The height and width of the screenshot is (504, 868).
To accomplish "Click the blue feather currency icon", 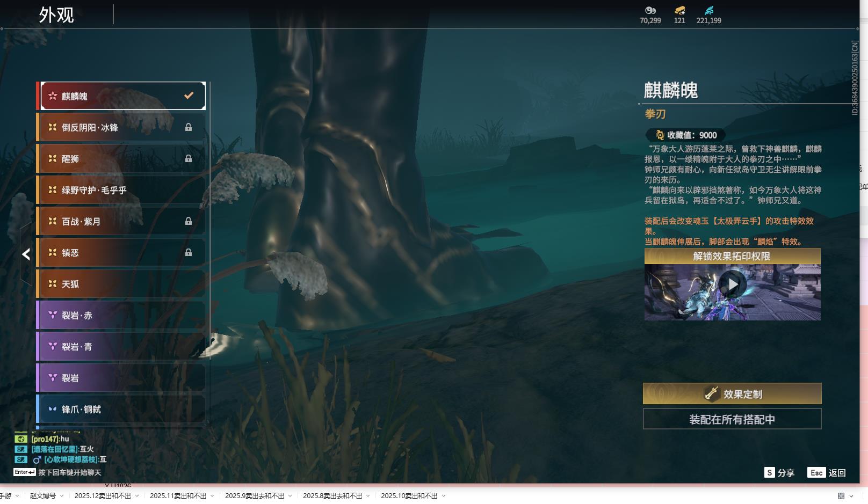I will pyautogui.click(x=709, y=10).
